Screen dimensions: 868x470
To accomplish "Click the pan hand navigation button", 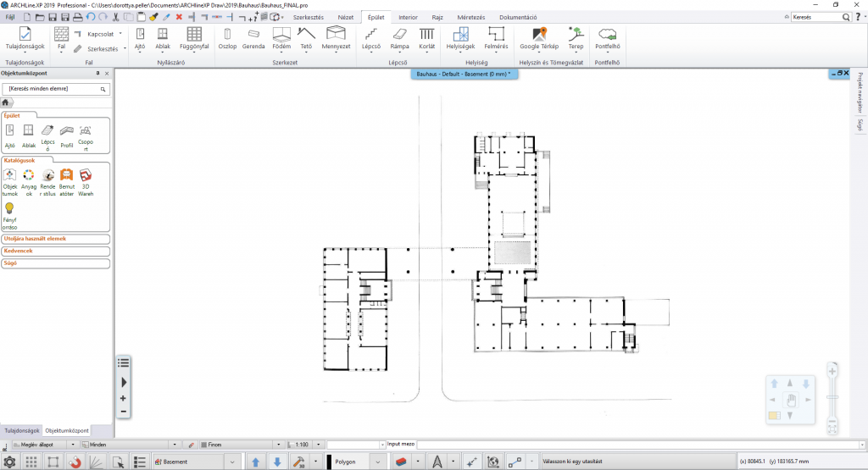I will (x=790, y=400).
